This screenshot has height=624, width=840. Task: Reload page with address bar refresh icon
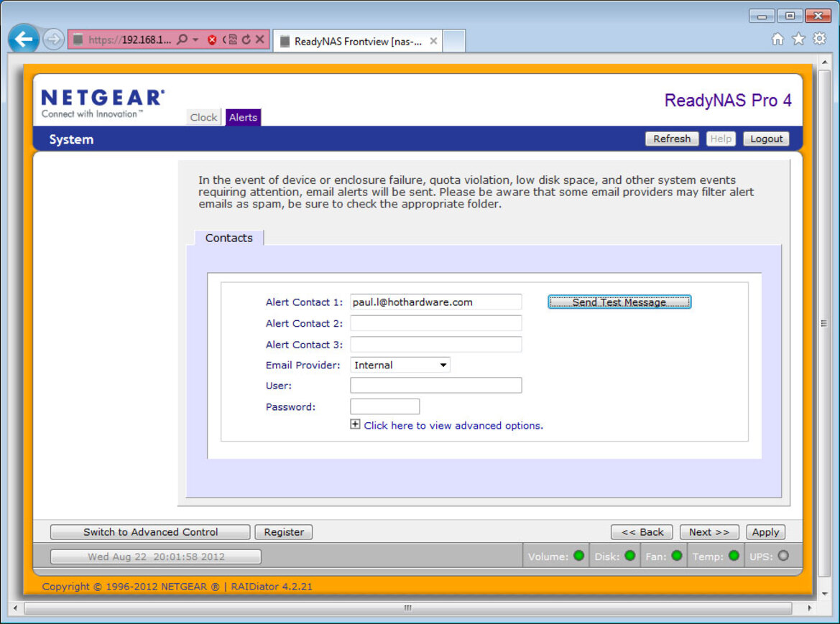[246, 39]
